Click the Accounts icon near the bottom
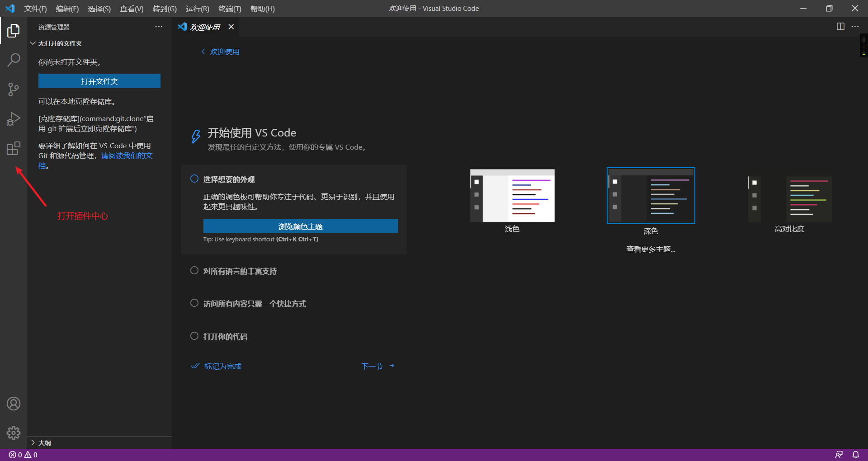The width and height of the screenshot is (868, 461). click(14, 404)
